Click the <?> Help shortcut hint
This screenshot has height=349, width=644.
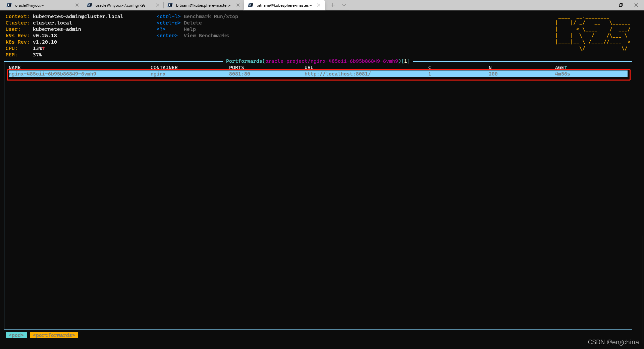176,29
